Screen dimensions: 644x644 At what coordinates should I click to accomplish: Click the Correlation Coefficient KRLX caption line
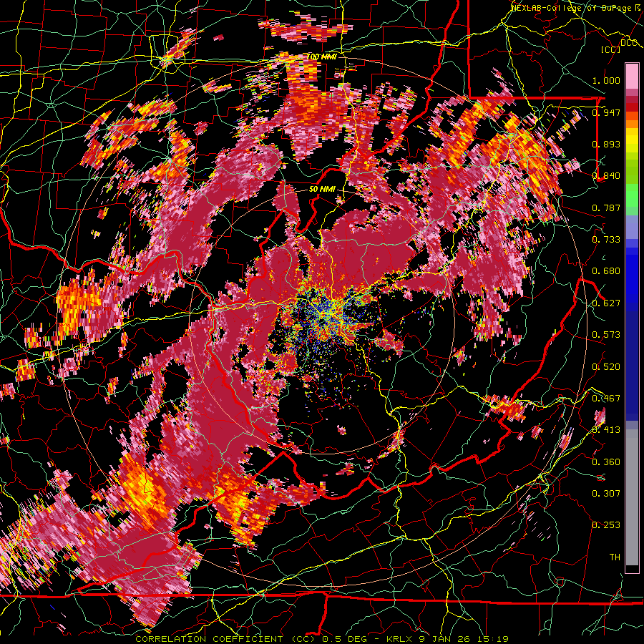click(x=322, y=639)
